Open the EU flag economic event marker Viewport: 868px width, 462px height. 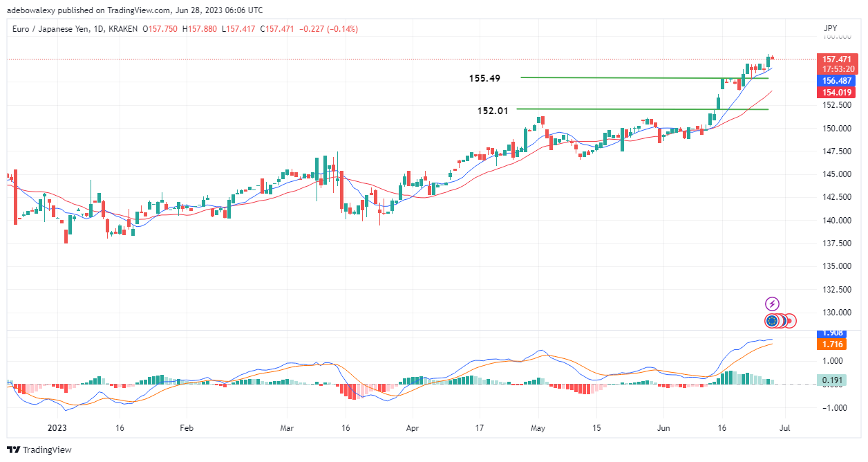(772, 321)
